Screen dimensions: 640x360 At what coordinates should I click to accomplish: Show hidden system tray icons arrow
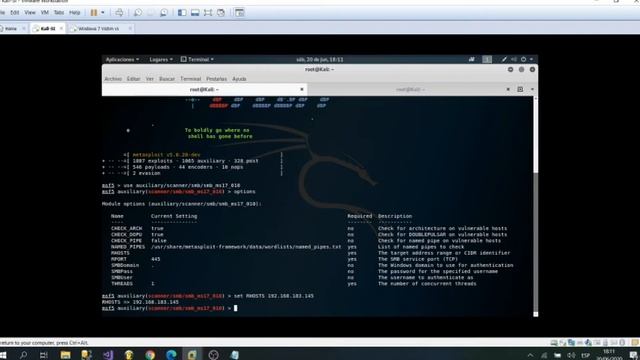click(x=530, y=356)
